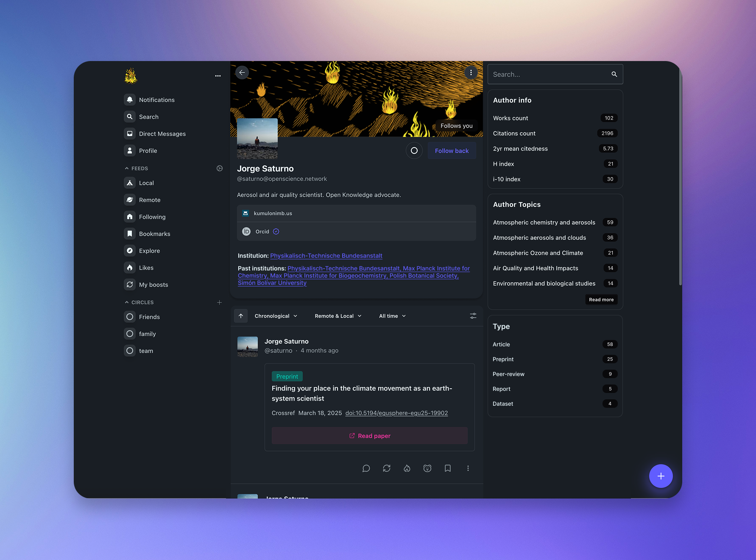Open the Read paper link
Image resolution: width=756 pixels, height=560 pixels.
(369, 436)
